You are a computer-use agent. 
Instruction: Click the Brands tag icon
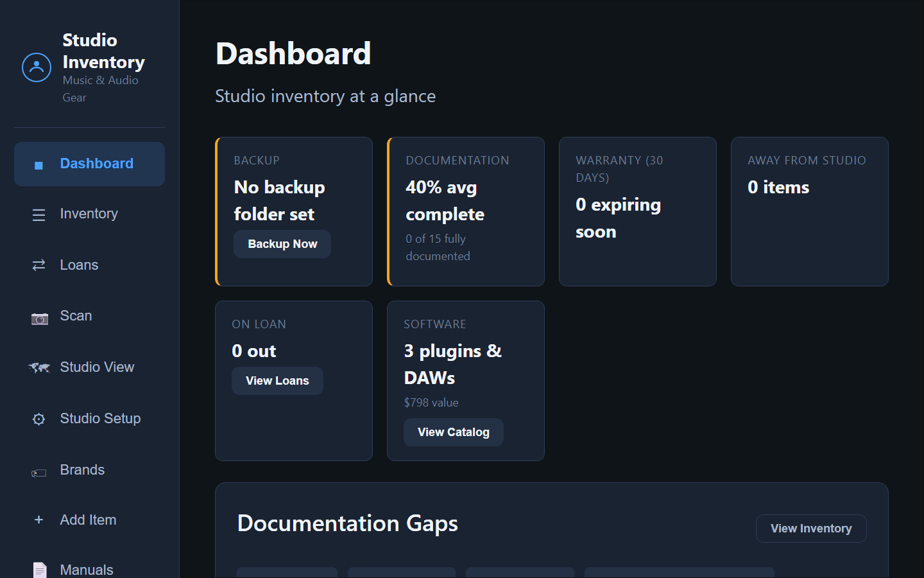[x=38, y=473]
